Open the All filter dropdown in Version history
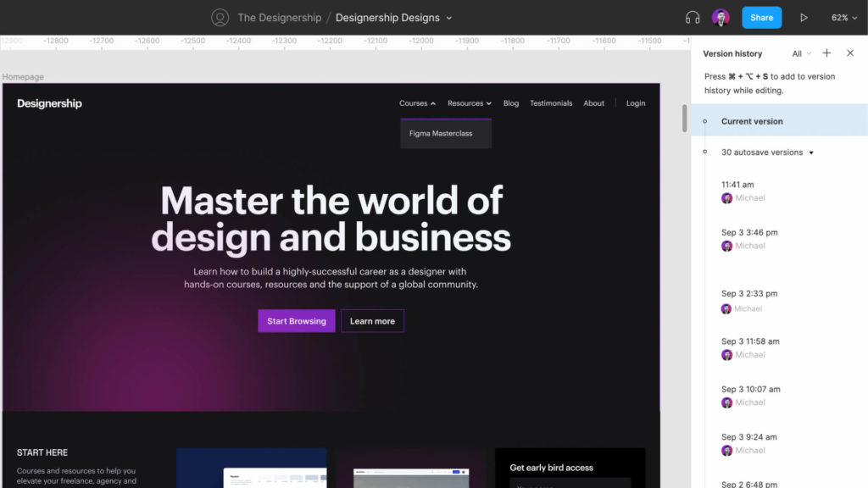 tap(801, 53)
